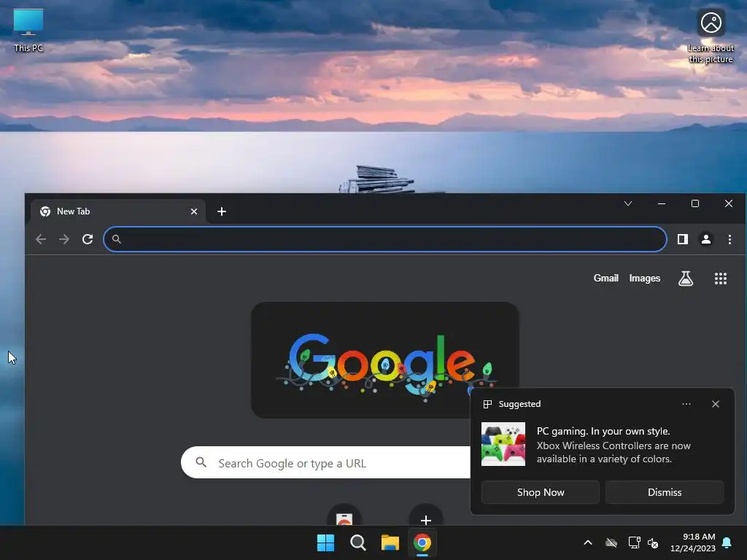Maximize the Chrome window
The image size is (747, 560).
tap(695, 204)
